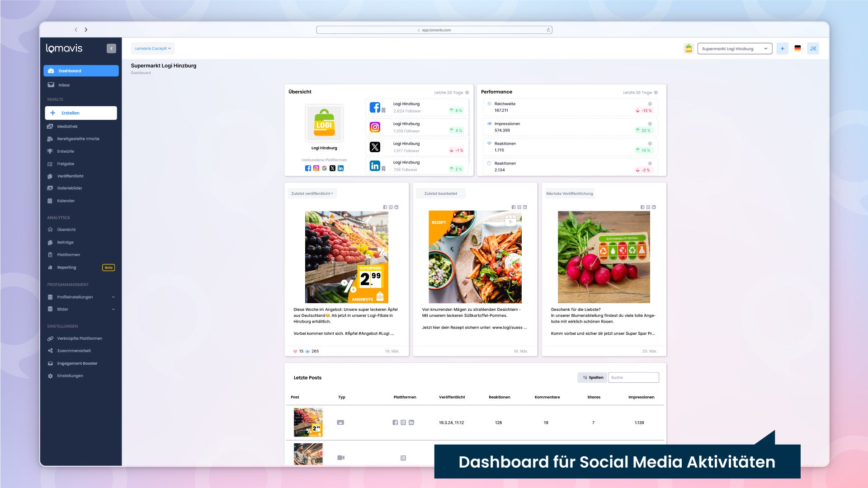This screenshot has width=868, height=488.
Task: Open the Lomavis Cockpit dropdown
Action: (153, 48)
